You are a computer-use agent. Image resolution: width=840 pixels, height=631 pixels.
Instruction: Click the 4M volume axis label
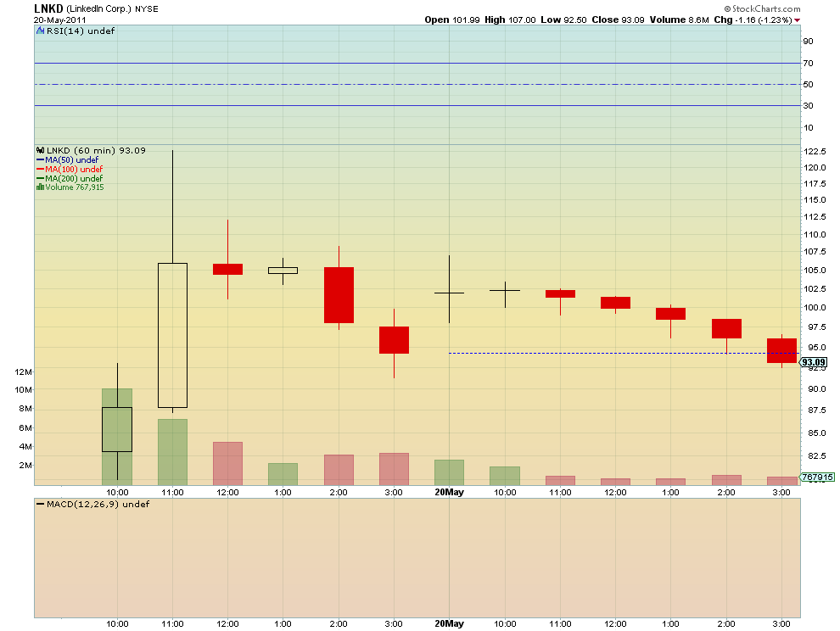[x=25, y=447]
